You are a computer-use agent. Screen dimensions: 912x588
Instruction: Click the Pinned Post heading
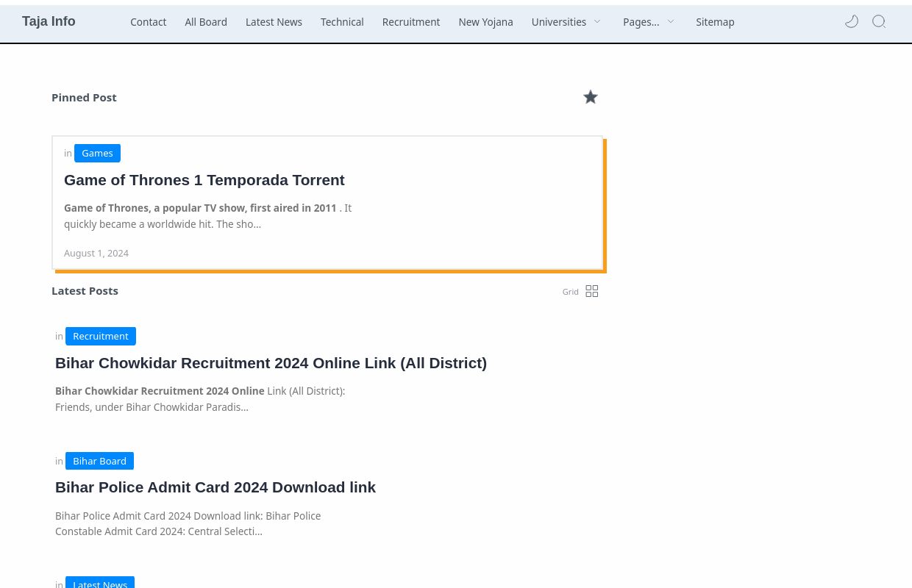[x=84, y=97]
